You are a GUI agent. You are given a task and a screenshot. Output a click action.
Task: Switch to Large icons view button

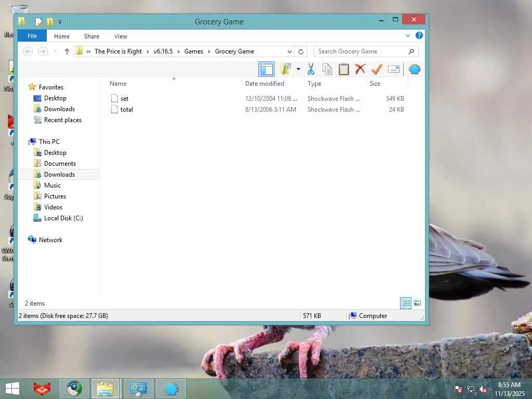(417, 303)
